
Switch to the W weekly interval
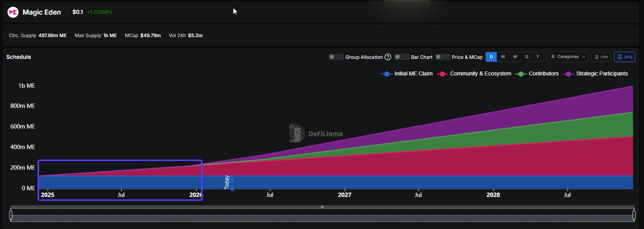pos(503,57)
